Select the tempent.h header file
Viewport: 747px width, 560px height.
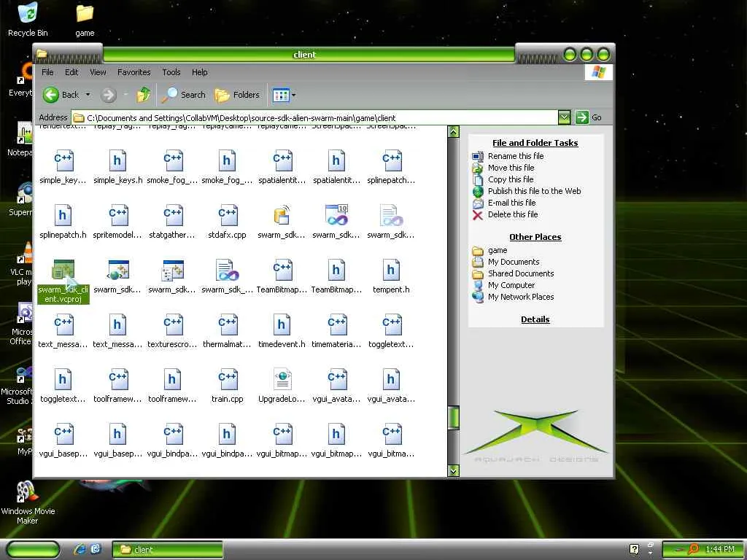[391, 271]
